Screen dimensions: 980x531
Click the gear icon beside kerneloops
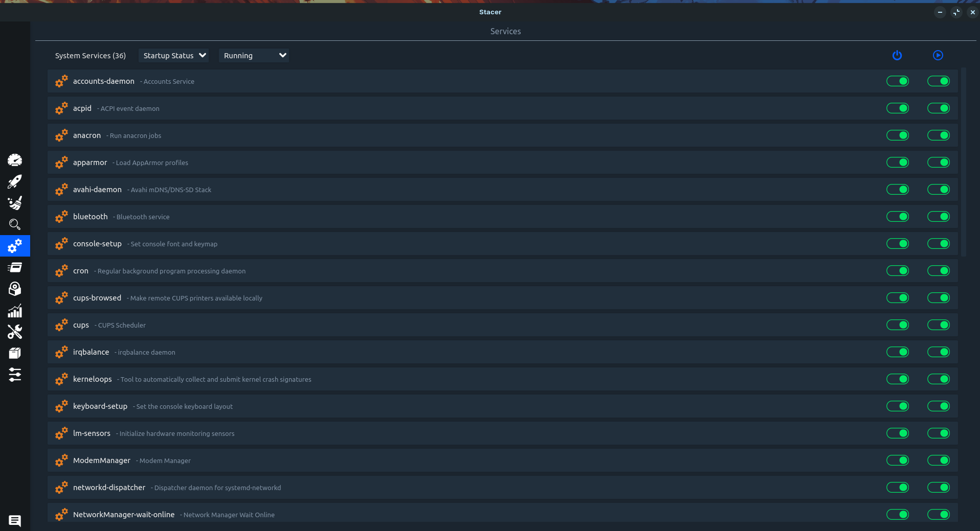tap(61, 379)
